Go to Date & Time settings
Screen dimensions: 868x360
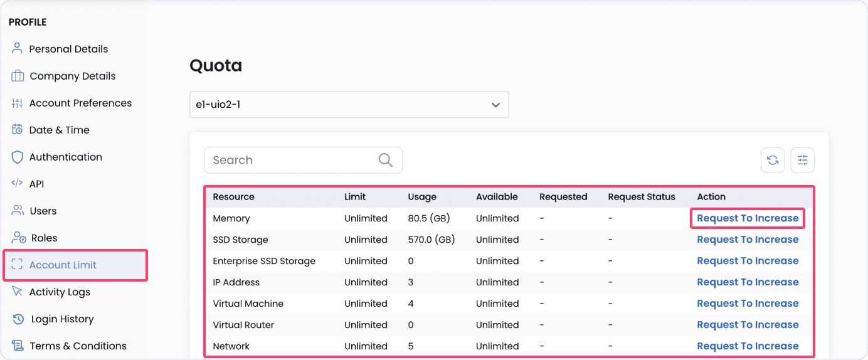[60, 130]
